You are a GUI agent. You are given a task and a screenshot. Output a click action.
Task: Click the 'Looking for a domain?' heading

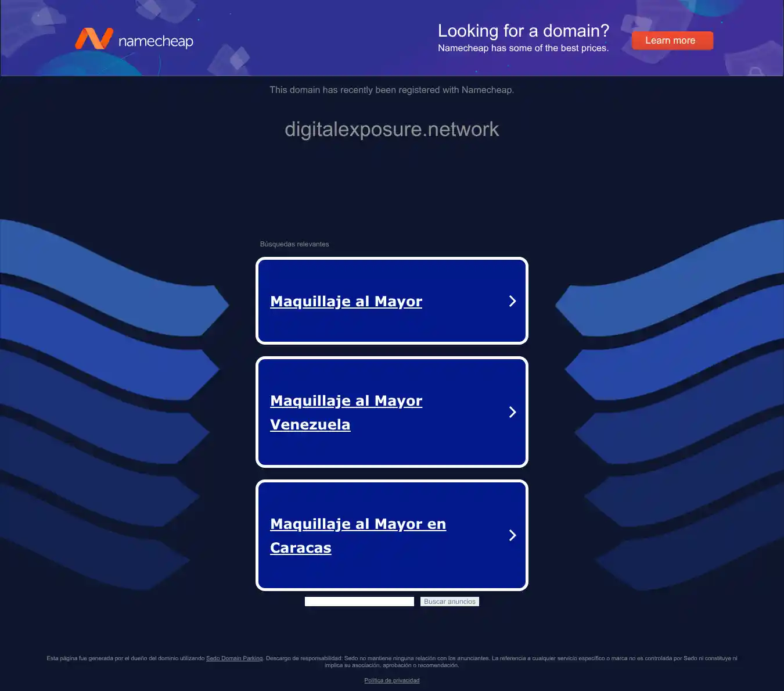click(x=523, y=31)
